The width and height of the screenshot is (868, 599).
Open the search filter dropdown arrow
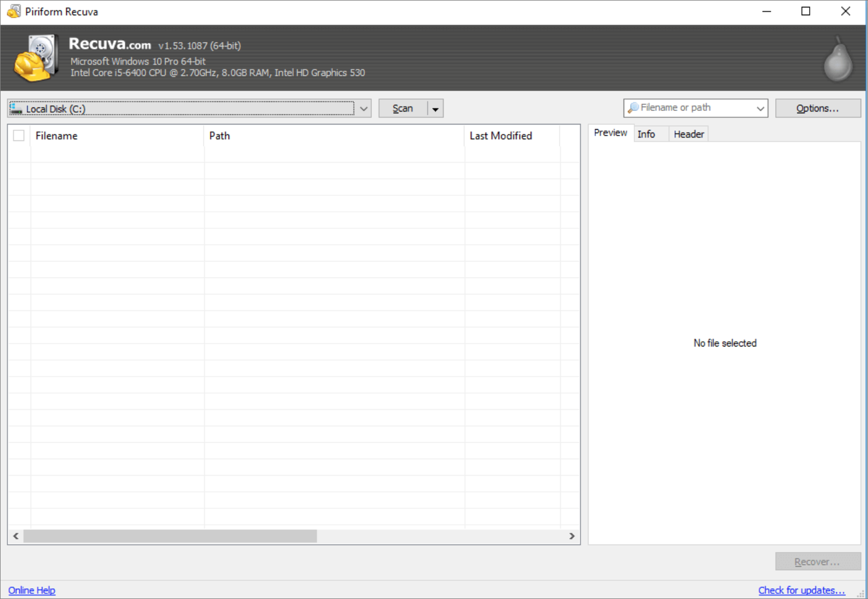[761, 108]
